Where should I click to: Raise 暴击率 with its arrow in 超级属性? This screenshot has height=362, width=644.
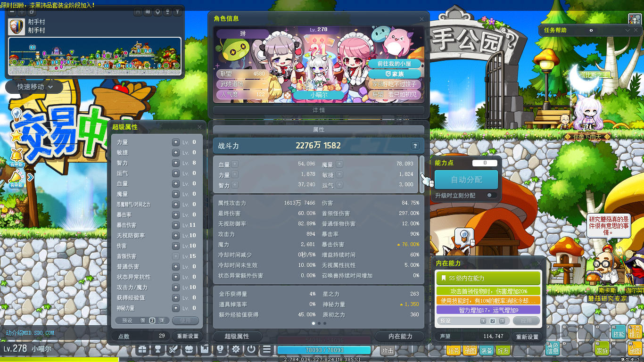(176, 214)
